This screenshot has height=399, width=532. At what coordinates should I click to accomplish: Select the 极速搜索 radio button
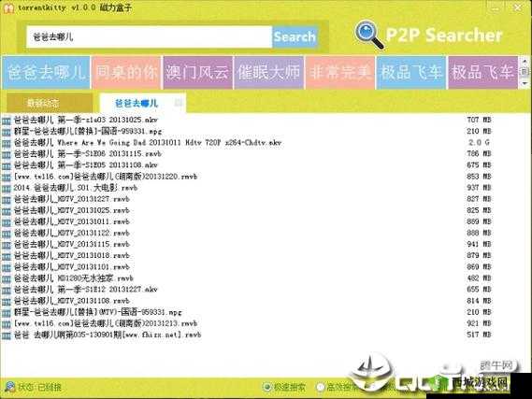pos(267,387)
